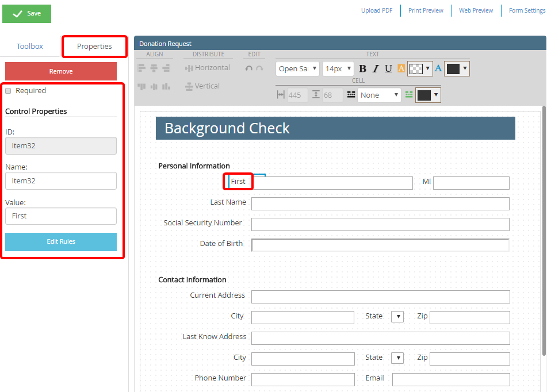The width and height of the screenshot is (551, 392).
Task: Click the orange text highlight icon
Action: tap(401, 69)
